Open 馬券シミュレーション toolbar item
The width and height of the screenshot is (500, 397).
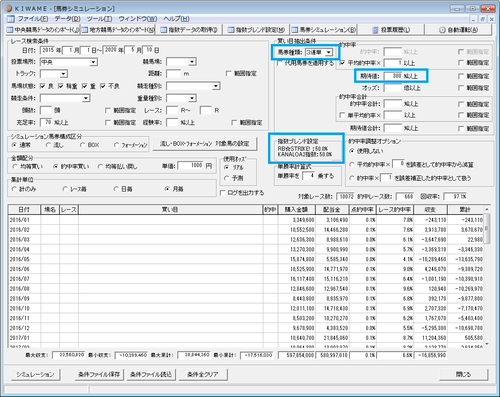(323, 30)
